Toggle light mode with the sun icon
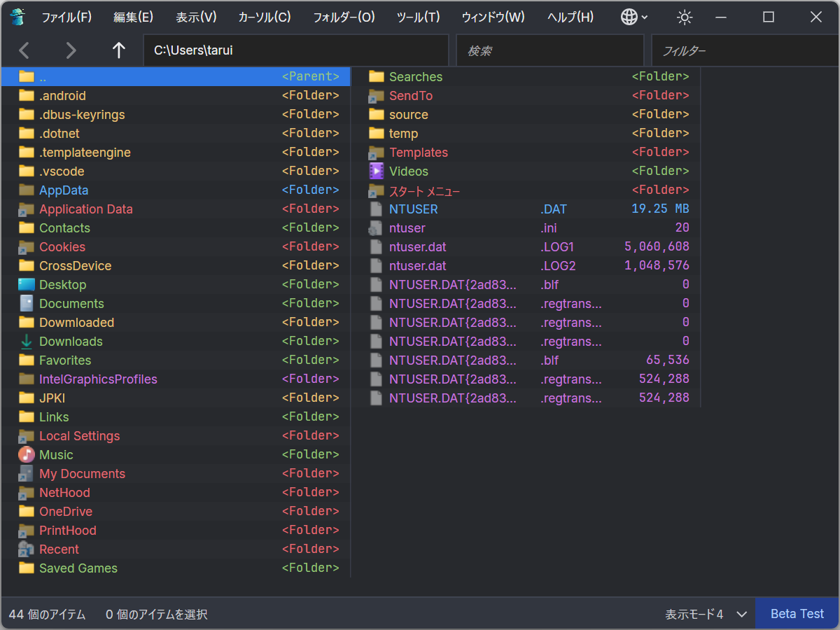 (x=684, y=16)
